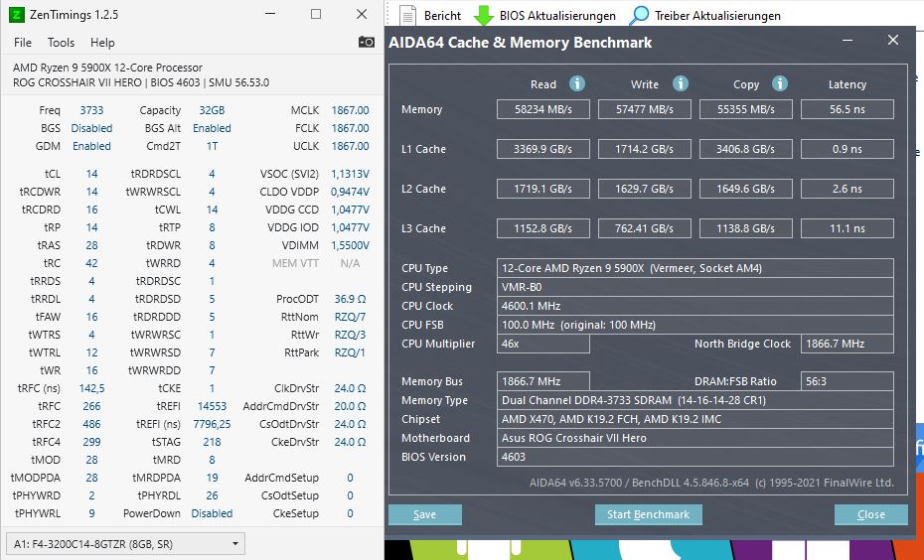Screen dimensions: 924x560
Task: Click the CPU Stepping value VMR-B0
Action: click(695, 287)
